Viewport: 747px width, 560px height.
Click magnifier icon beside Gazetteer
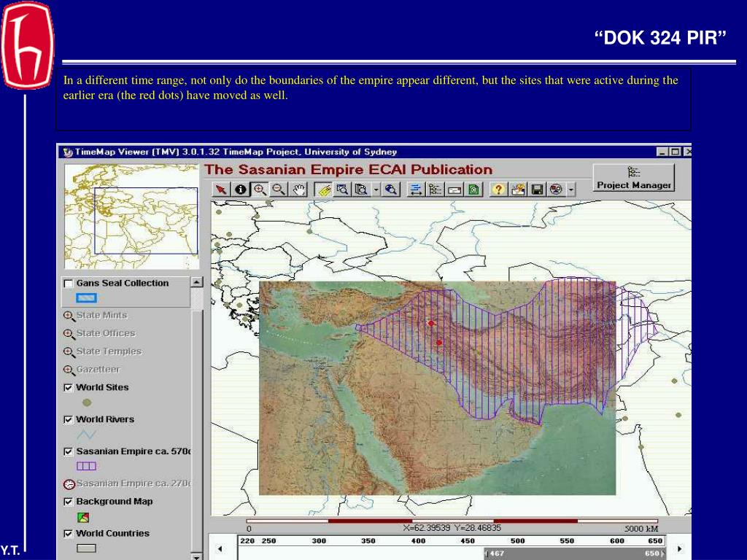[69, 370]
